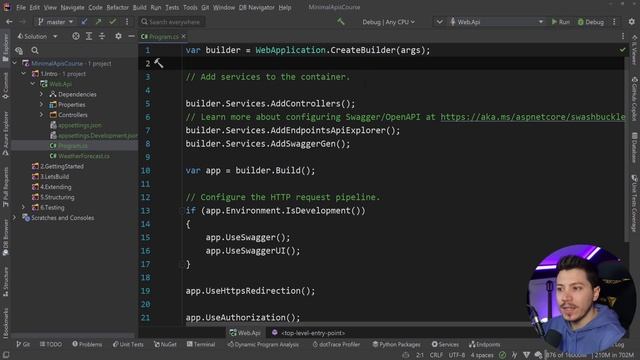Click the Git push arrow icon
Screen dimensions: 640x360
tap(98, 22)
